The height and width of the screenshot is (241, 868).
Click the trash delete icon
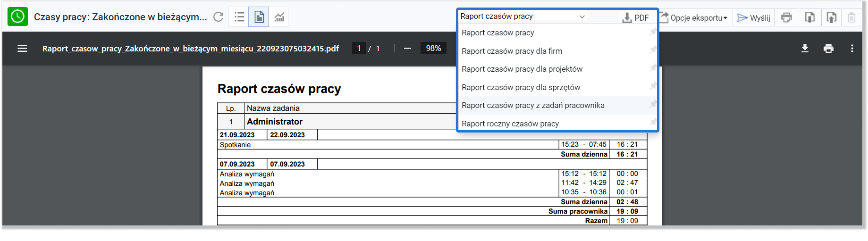pos(851,17)
